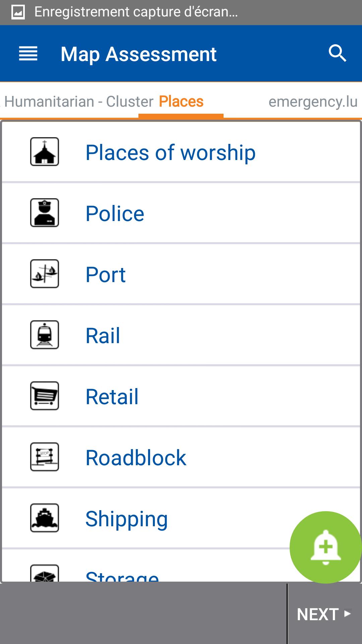This screenshot has width=362, height=644.
Task: Tap the roadblock barrier icon
Action: tap(45, 457)
